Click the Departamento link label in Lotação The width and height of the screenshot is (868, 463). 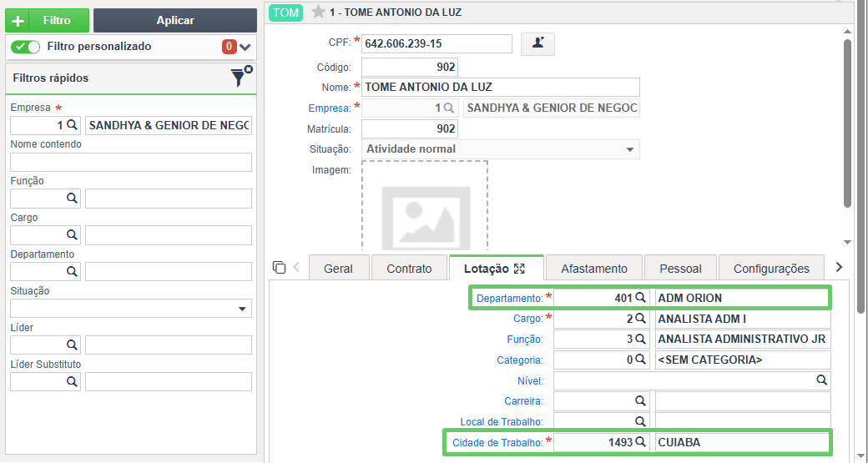click(x=510, y=298)
